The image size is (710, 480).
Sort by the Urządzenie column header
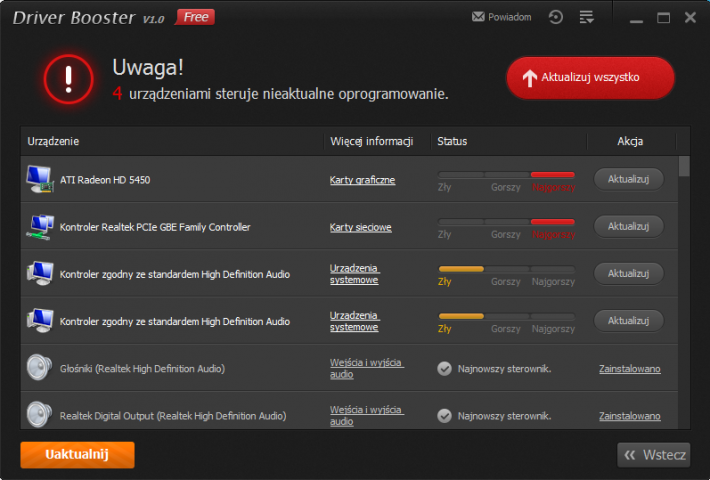53,141
